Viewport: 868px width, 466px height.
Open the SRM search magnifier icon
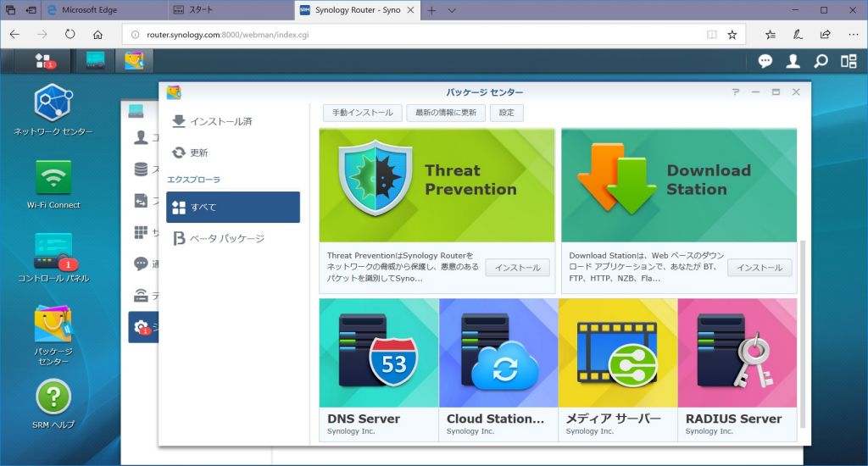[821, 61]
